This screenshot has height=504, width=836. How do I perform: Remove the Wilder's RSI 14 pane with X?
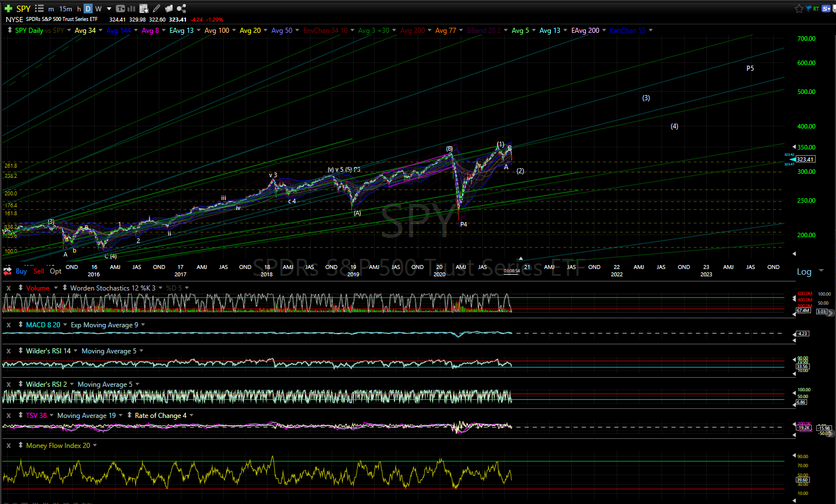pyautogui.click(x=9, y=351)
